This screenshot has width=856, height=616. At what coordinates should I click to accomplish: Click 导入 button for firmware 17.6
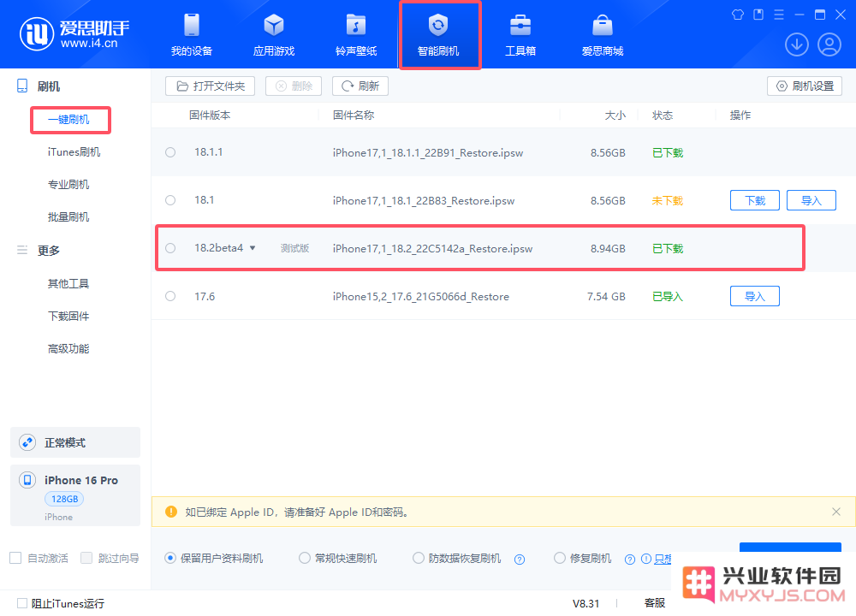coord(755,296)
